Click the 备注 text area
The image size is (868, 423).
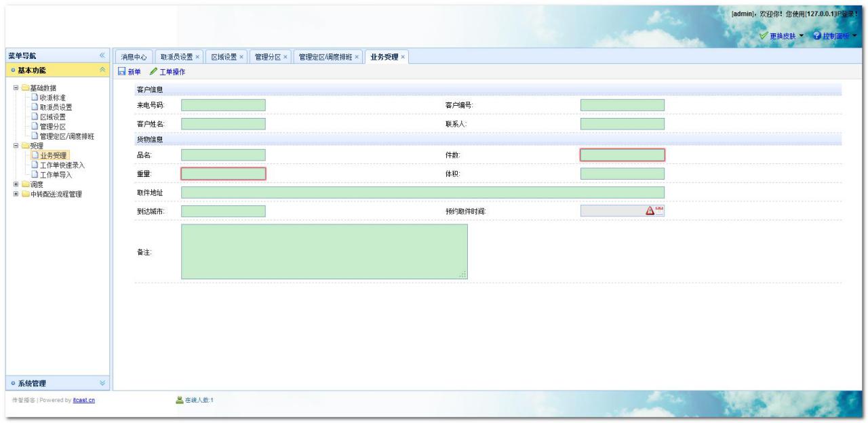point(324,251)
